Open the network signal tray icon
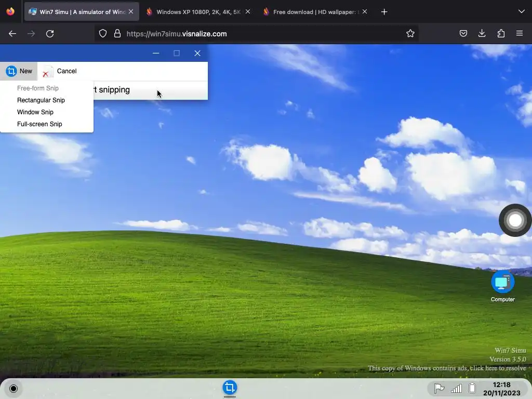Screen dimensions: 532x399 coord(456,388)
